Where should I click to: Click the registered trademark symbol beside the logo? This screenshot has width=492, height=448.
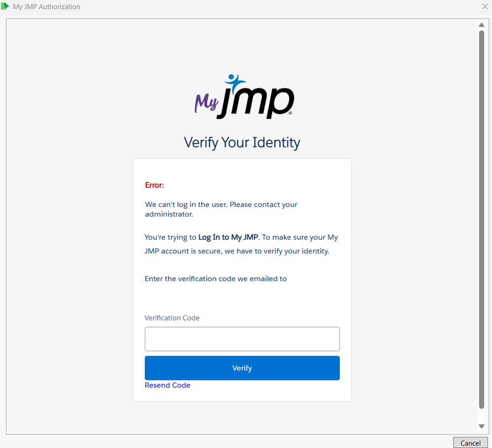click(292, 113)
